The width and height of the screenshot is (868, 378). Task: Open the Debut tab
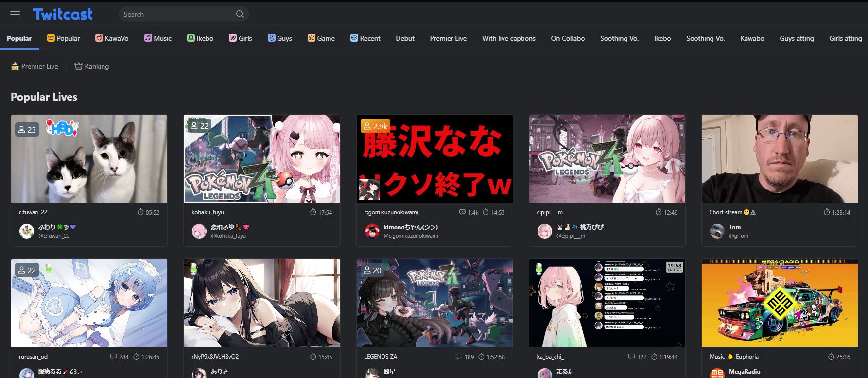405,38
